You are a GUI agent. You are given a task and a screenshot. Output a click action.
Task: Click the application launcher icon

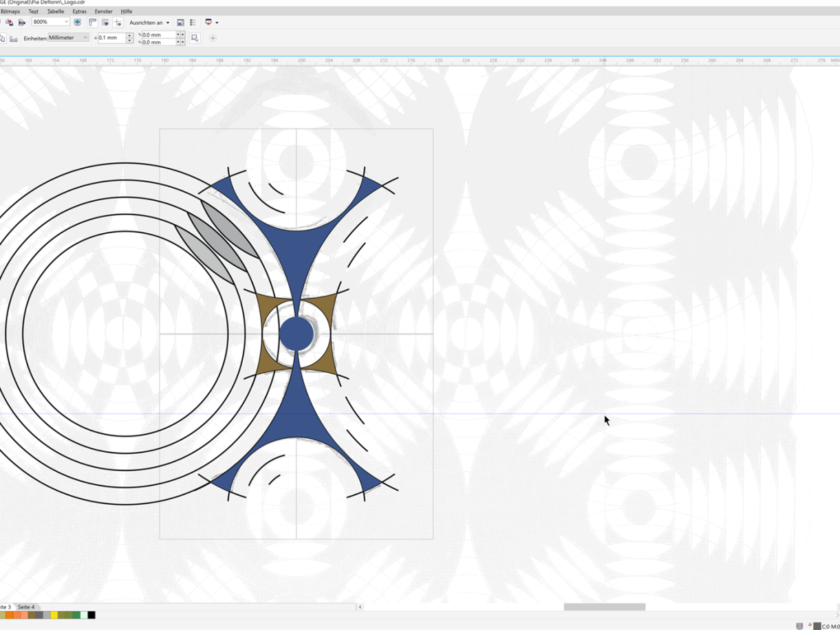tap(209, 22)
